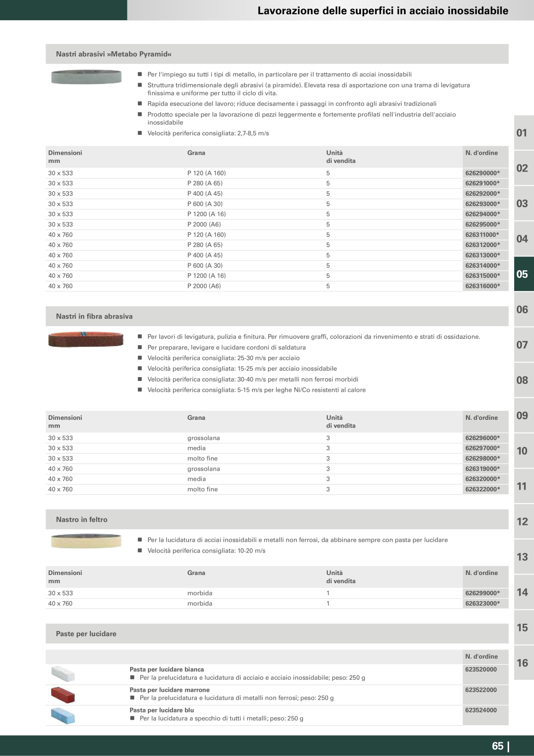Select order number 626299000*
534x756 pixels.
click(482, 593)
